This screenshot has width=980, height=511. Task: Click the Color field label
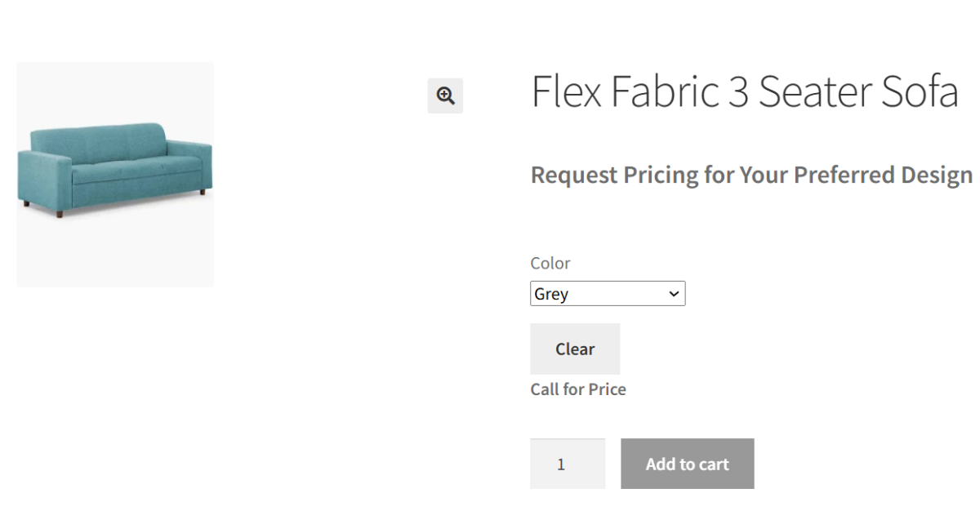tap(550, 263)
